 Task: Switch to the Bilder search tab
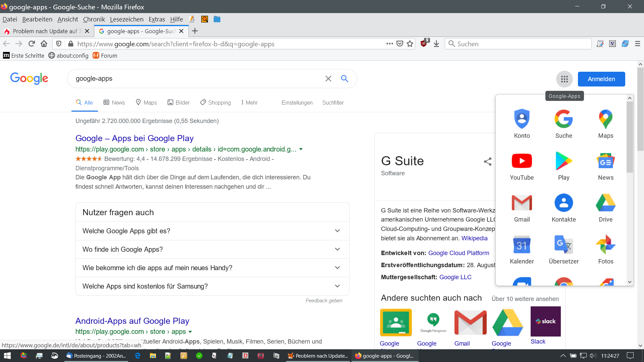[x=179, y=103]
